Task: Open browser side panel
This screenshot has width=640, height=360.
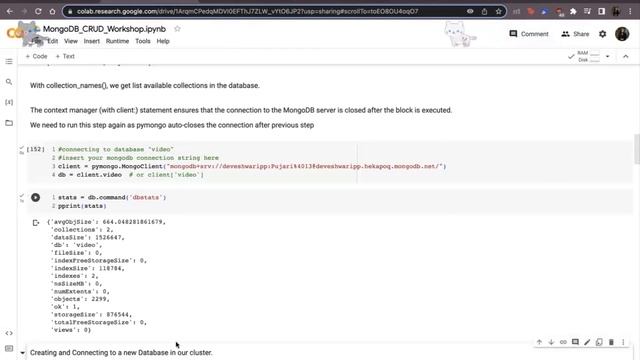Action: [x=601, y=11]
